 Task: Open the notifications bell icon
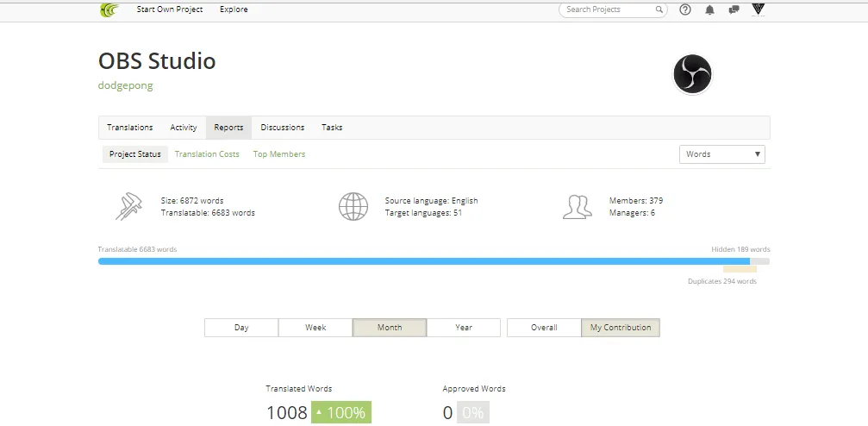[709, 9]
